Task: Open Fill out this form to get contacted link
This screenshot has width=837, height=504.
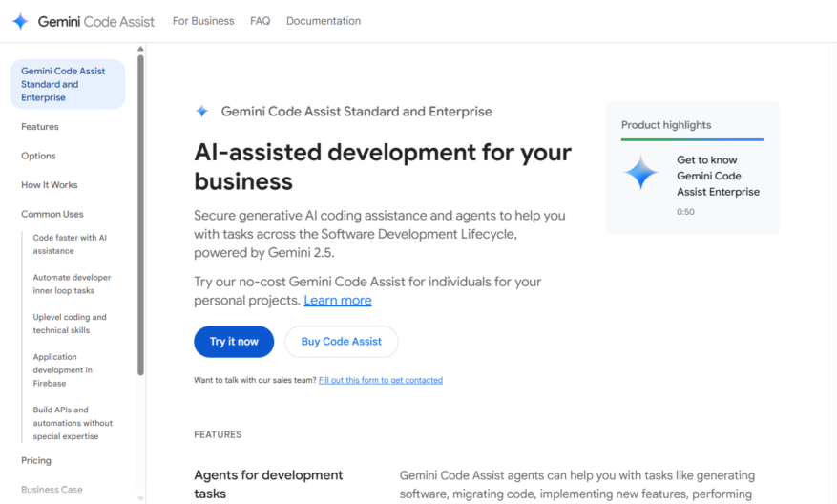Action: pos(381,380)
